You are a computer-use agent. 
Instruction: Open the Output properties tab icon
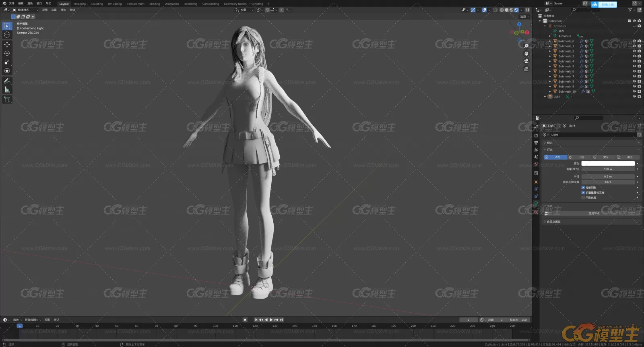pyautogui.click(x=536, y=143)
